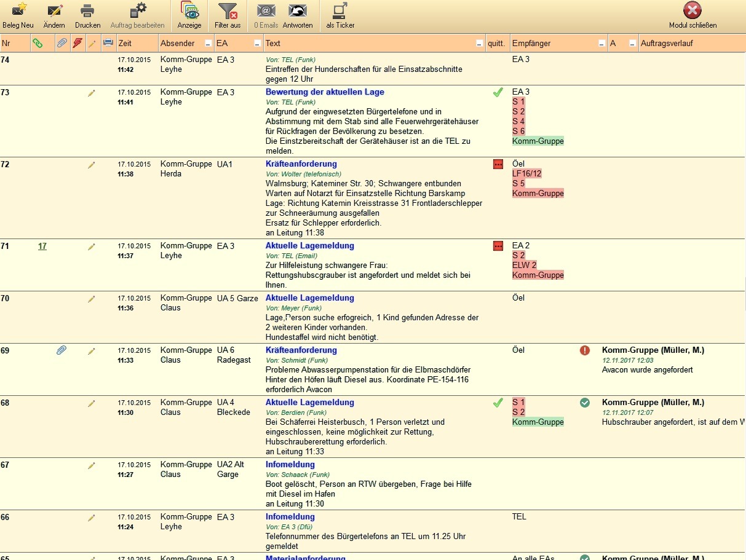Click the Nr column header
The height and width of the screenshot is (560, 746).
(6, 44)
